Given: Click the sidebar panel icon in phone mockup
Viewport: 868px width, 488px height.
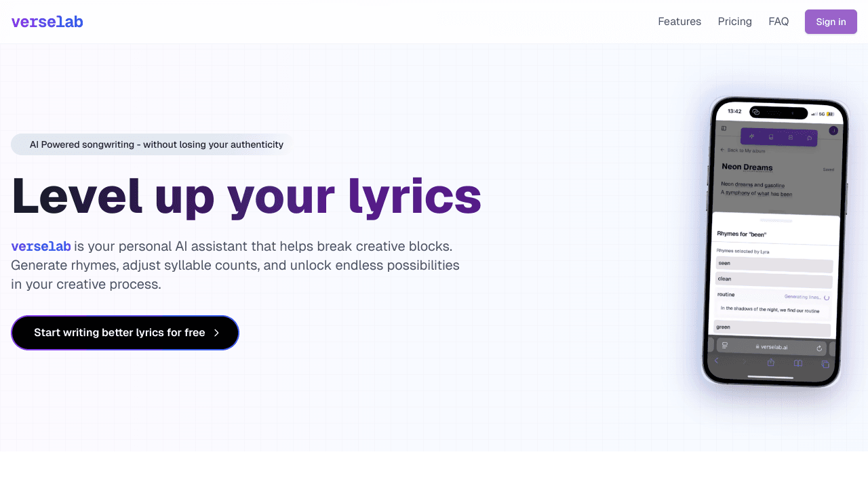Looking at the screenshot, I should click(x=724, y=128).
